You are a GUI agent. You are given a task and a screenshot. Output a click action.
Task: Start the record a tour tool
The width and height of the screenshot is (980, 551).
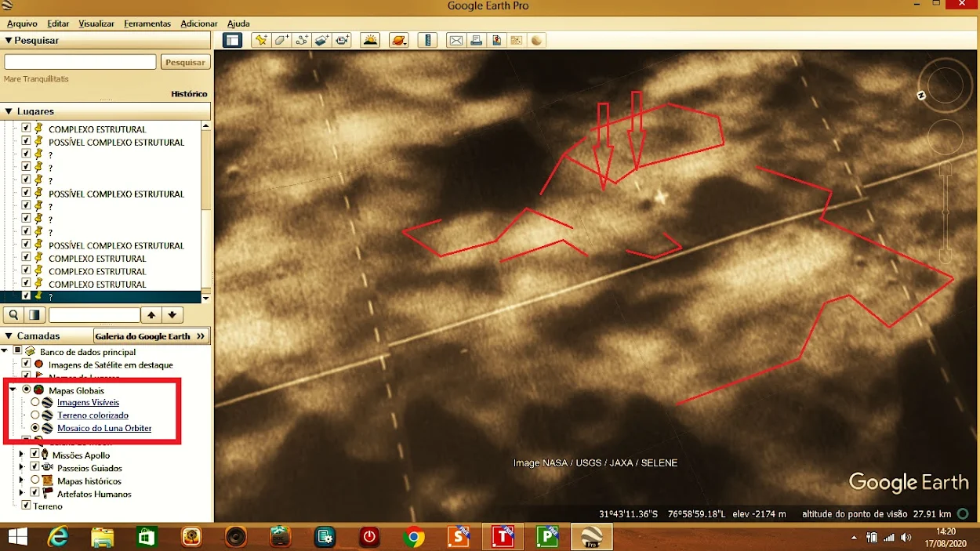coord(343,40)
